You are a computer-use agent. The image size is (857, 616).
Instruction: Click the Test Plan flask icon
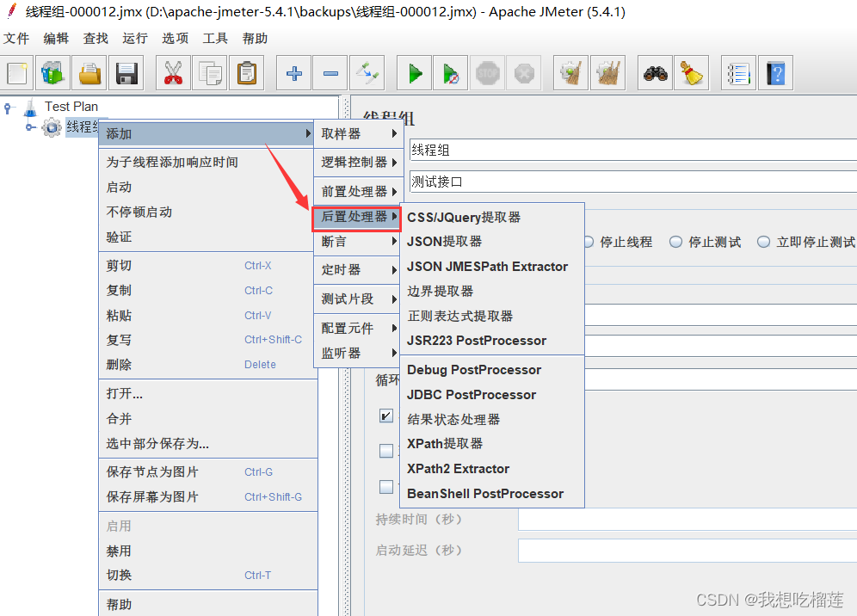point(31,108)
